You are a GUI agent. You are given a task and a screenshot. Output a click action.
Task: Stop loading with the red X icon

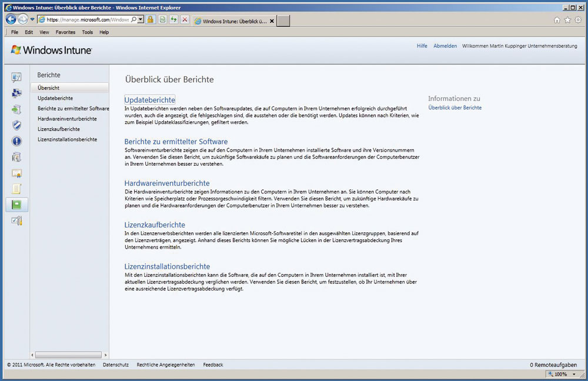coord(185,19)
